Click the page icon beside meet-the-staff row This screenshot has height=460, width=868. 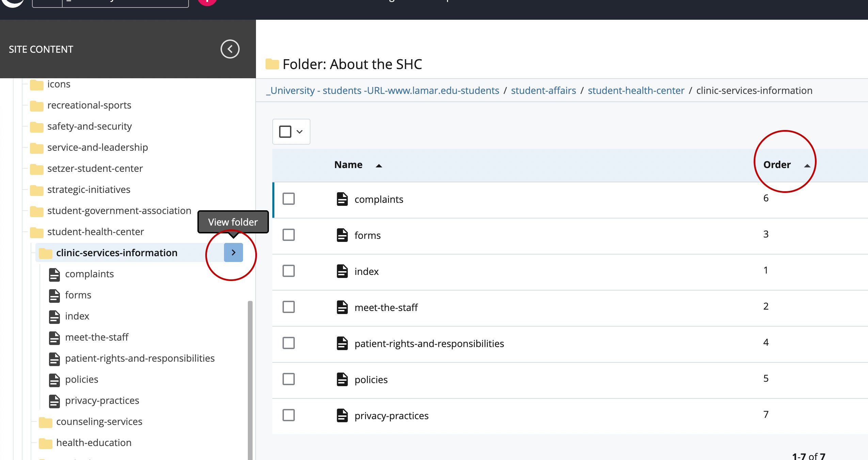click(342, 308)
